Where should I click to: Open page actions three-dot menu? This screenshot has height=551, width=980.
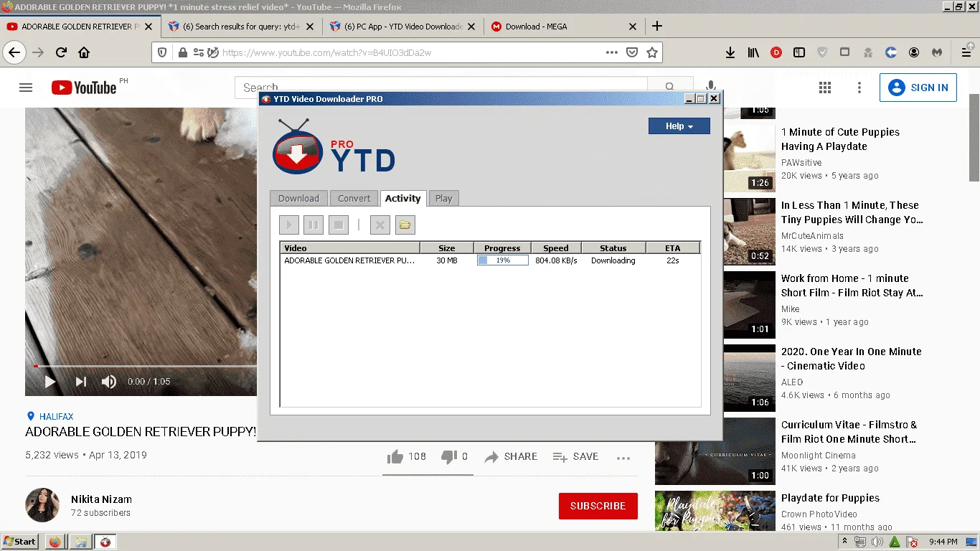click(x=612, y=52)
